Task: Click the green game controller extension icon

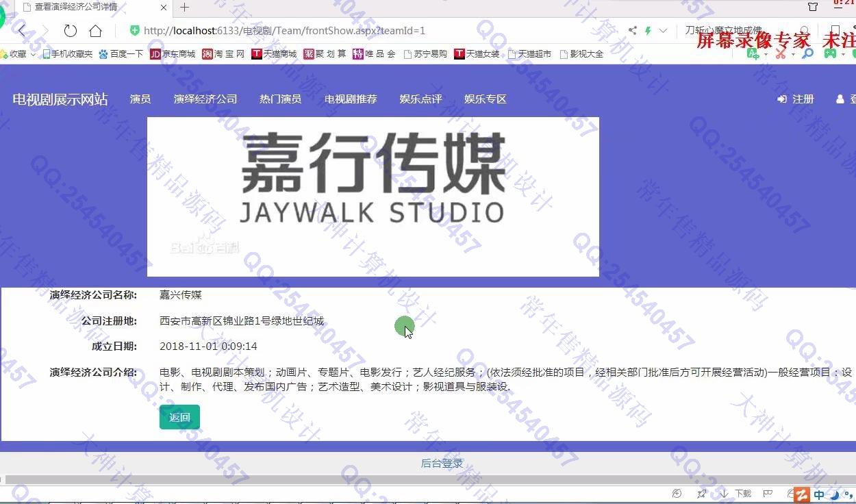Action: (x=830, y=54)
